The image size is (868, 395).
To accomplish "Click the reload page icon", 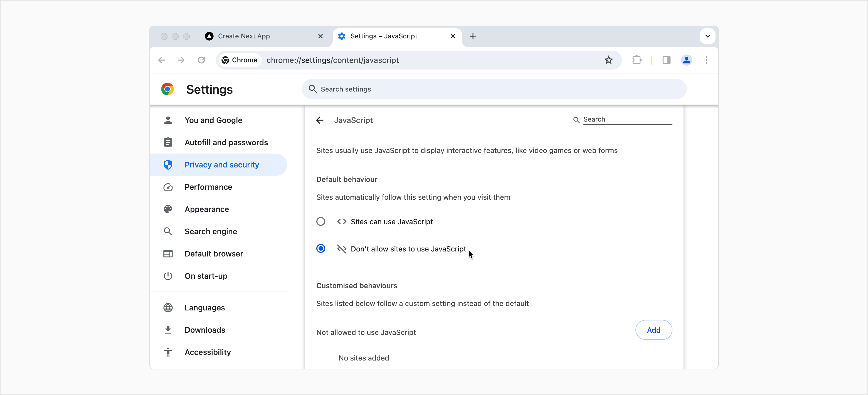I will point(201,60).
